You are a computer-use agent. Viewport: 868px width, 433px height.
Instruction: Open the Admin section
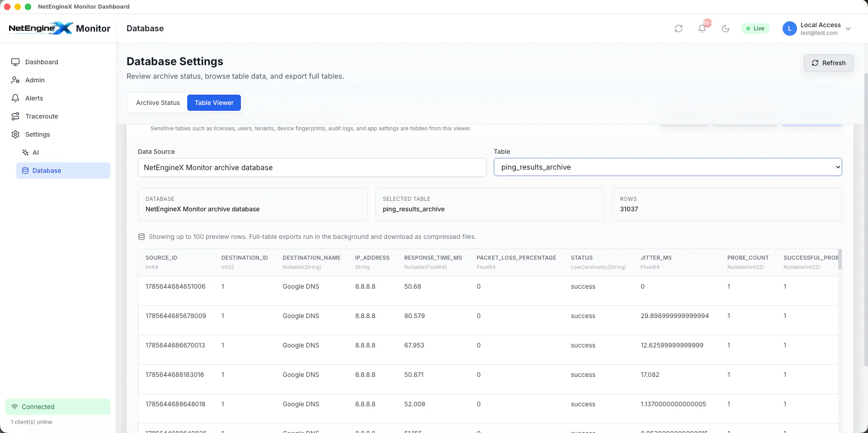[x=58, y=80]
